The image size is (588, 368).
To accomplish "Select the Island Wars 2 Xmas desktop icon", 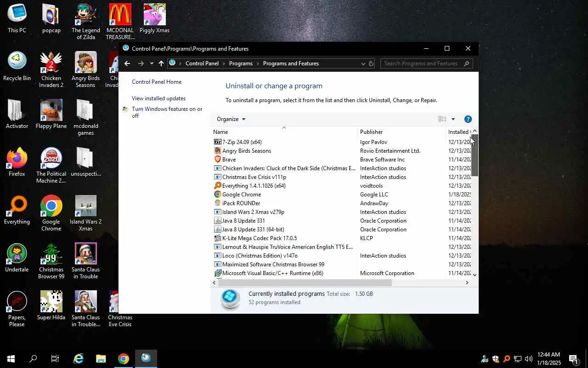I will pyautogui.click(x=85, y=213).
